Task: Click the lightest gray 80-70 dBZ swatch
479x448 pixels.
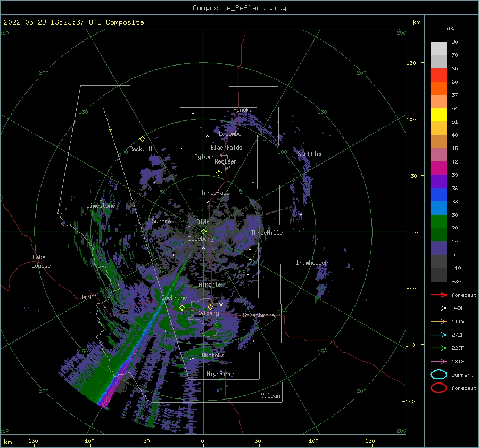Action: tap(439, 48)
